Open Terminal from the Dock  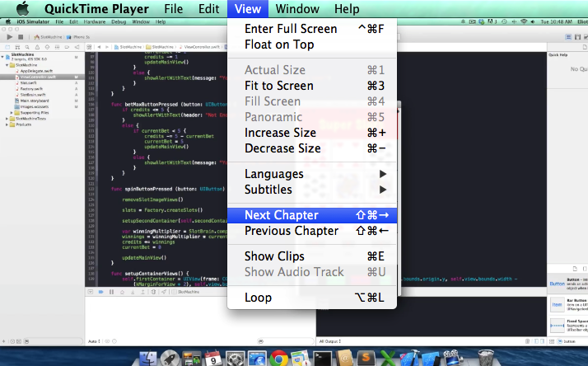coord(323,358)
